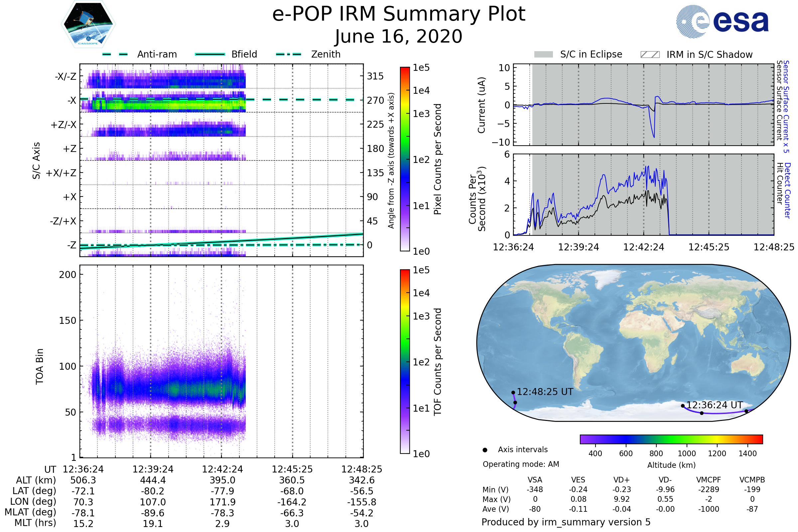Click the e-POP IRM Summary Plot title
This screenshot has height=532, width=798.
pos(399,14)
